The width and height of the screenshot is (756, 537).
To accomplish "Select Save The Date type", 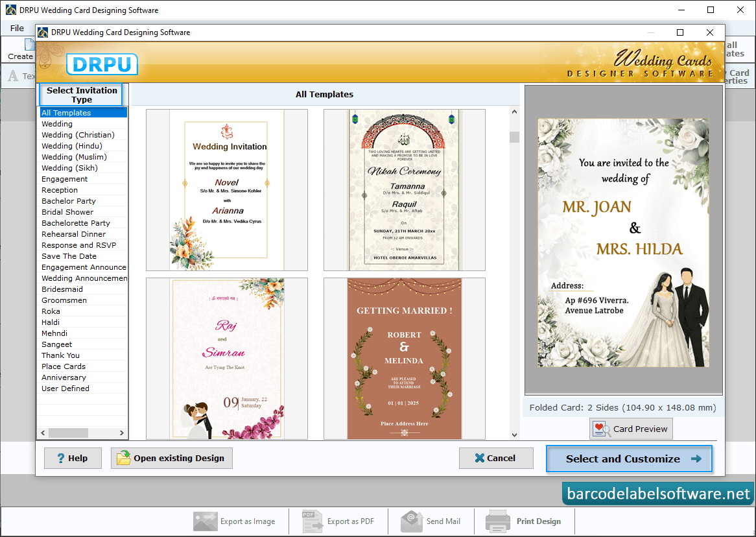I will (x=83, y=256).
